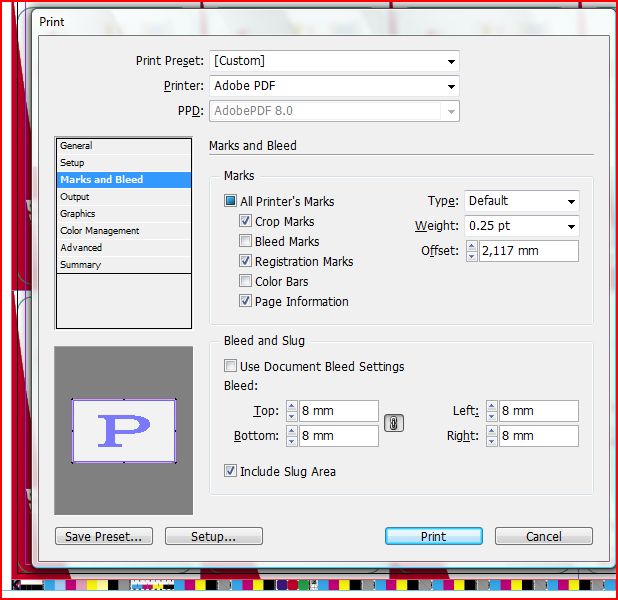Enable Bleed Marks checkbox

[245, 240]
